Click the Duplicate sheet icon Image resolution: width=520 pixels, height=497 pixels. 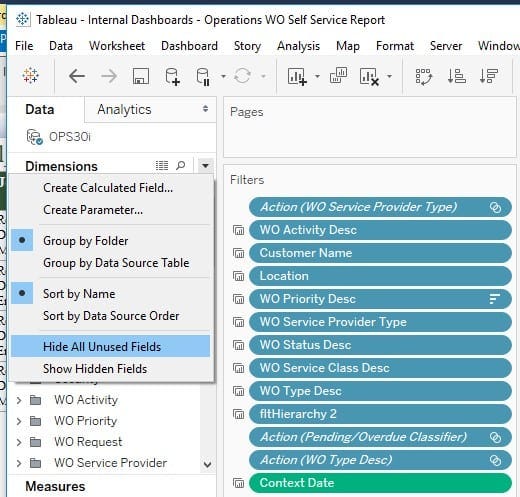(x=338, y=75)
